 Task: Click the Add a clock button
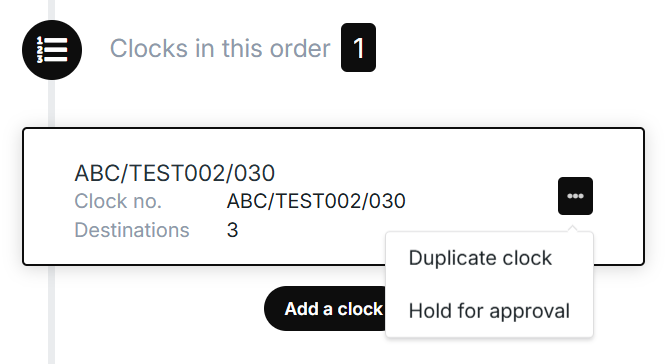point(326,308)
